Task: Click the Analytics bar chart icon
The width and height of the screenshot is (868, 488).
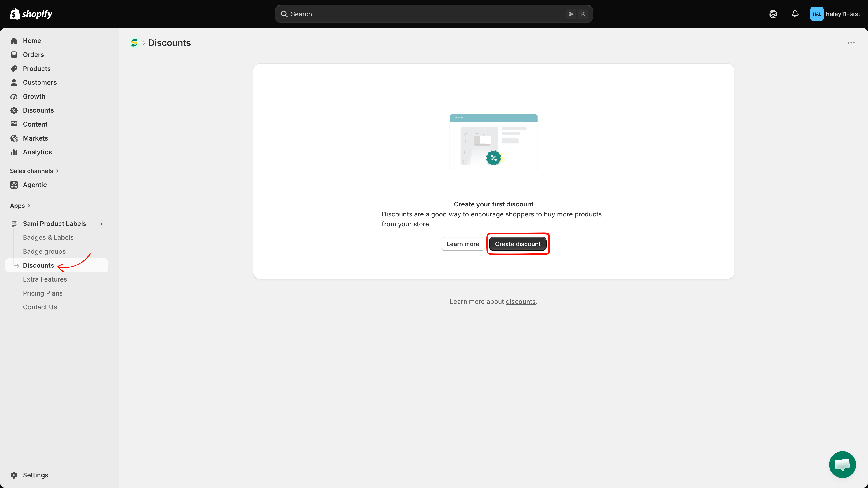Action: 14,152
